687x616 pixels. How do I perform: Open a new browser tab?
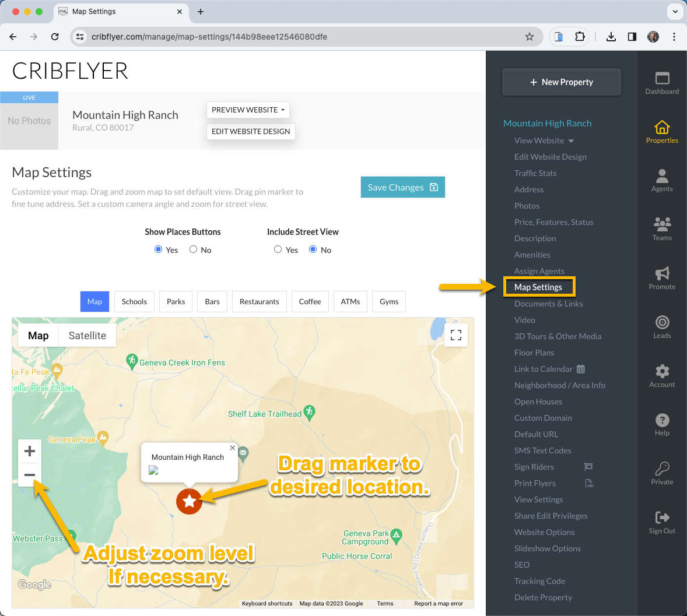pyautogui.click(x=200, y=12)
